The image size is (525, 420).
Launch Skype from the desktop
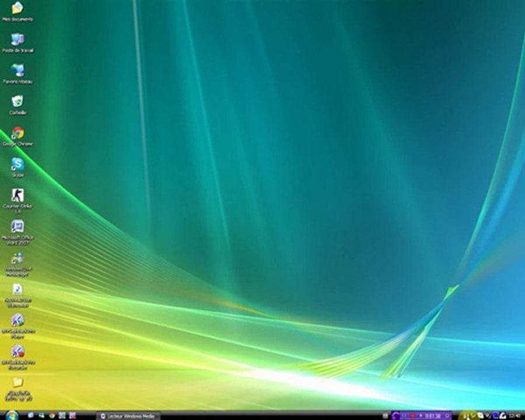[17, 167]
